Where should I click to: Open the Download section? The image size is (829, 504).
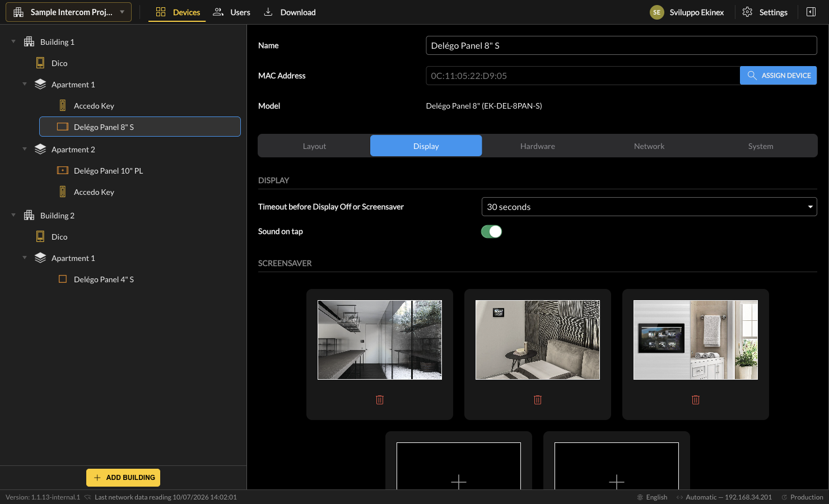pyautogui.click(x=290, y=12)
